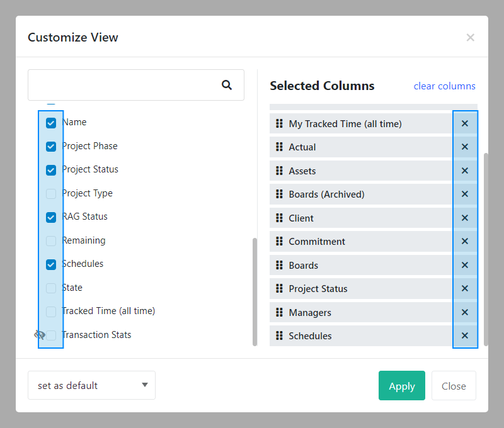Remove "Boards (Archived)" by clicking its × icon
The image size is (504, 428).
pos(465,194)
